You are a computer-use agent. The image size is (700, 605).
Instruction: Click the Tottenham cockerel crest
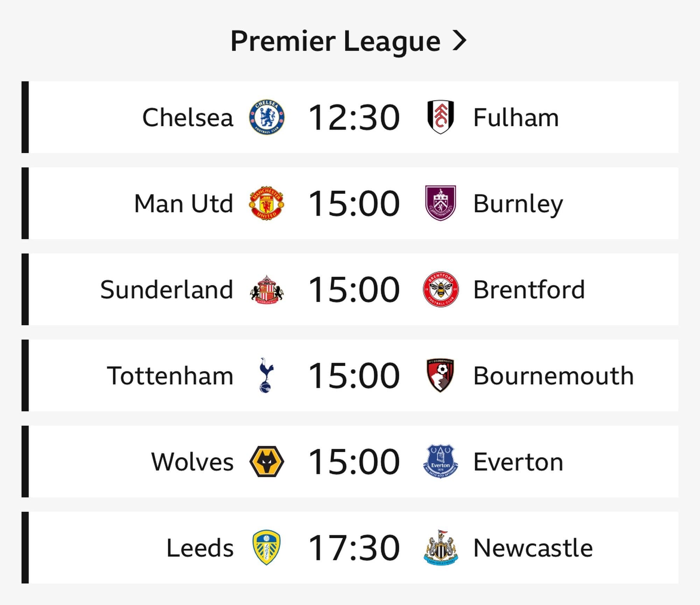click(266, 375)
